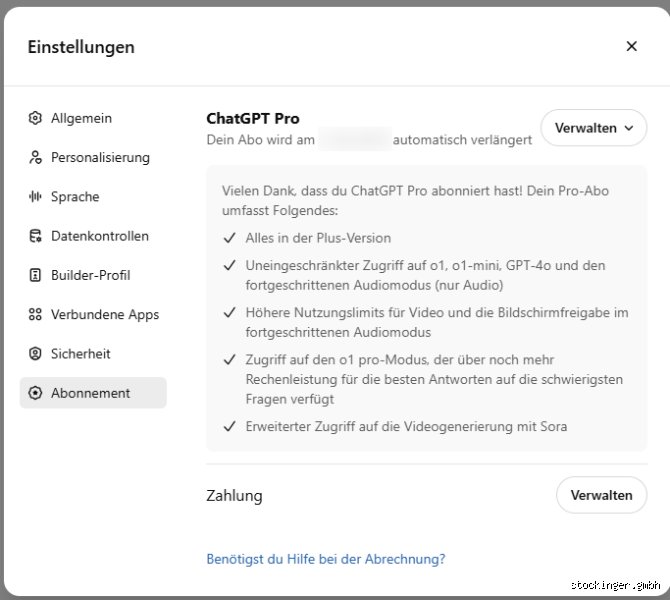Click the 'Alles in der Plus-Version' line
Screen dimensions: 670x600
click(x=318, y=238)
